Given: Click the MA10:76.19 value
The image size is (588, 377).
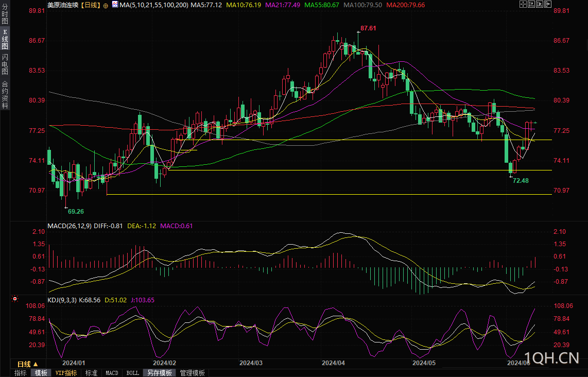Looking at the screenshot, I should click(x=244, y=5).
